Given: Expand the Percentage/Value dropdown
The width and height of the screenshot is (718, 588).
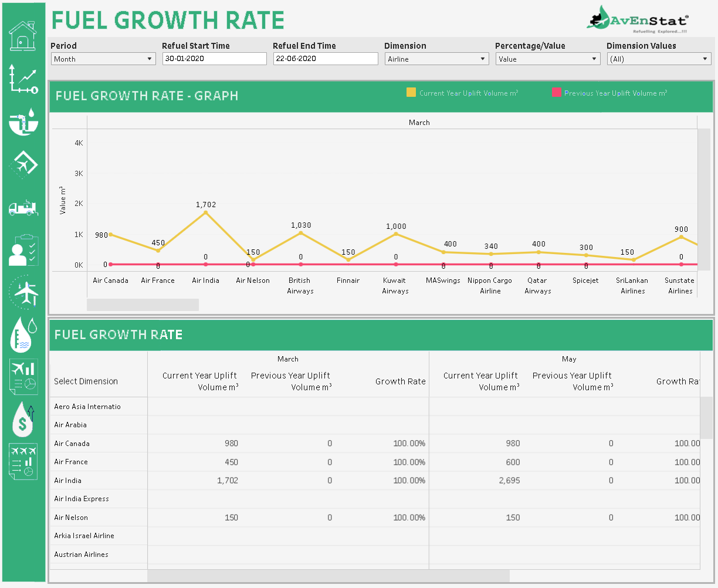Looking at the screenshot, I should (547, 59).
